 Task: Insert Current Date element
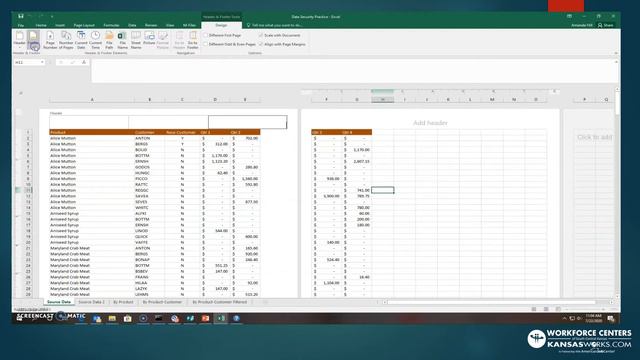pyautogui.click(x=81, y=40)
